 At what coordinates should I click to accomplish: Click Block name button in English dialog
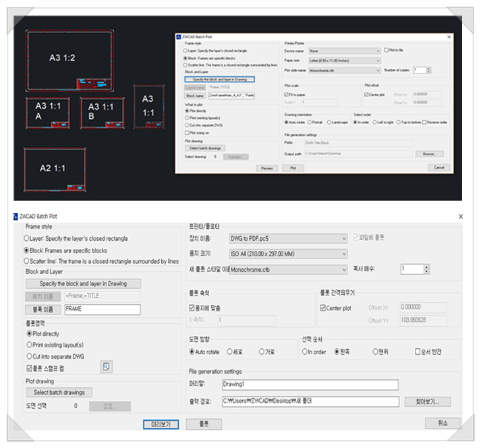click(x=195, y=96)
